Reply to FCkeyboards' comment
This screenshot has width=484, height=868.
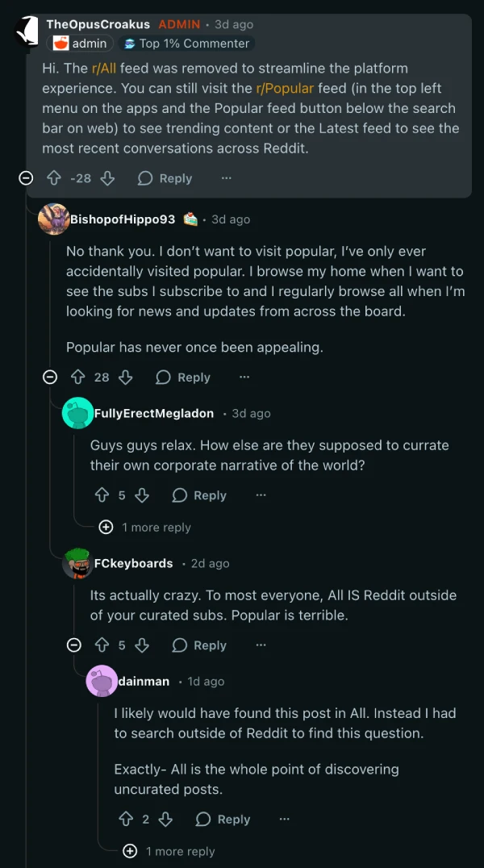point(199,645)
